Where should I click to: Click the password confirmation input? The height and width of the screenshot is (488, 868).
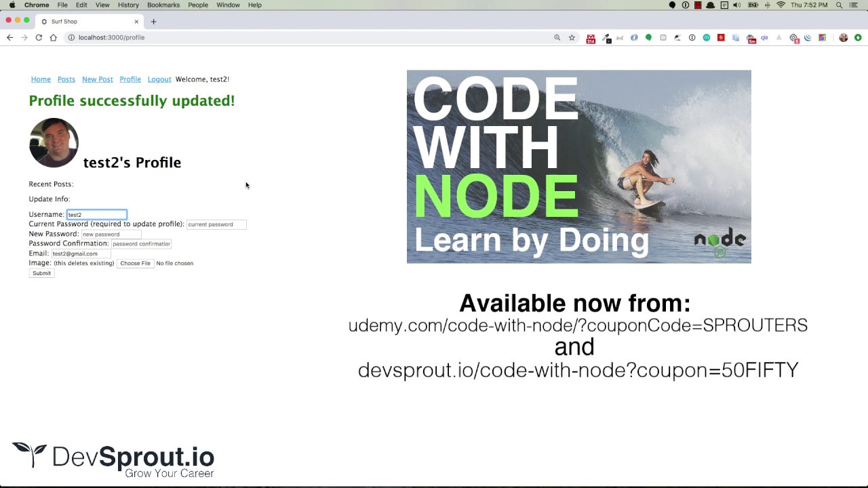[141, 243]
